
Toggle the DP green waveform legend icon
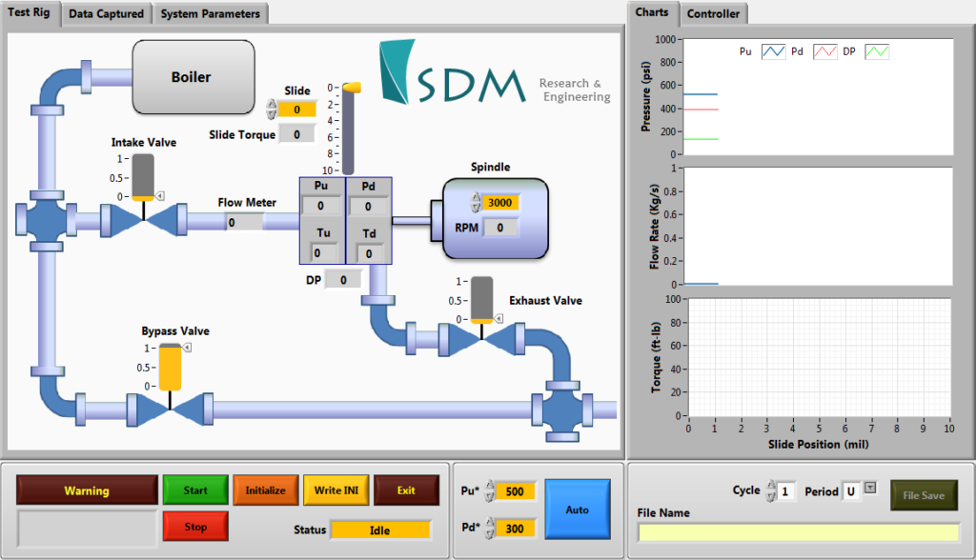(x=876, y=50)
